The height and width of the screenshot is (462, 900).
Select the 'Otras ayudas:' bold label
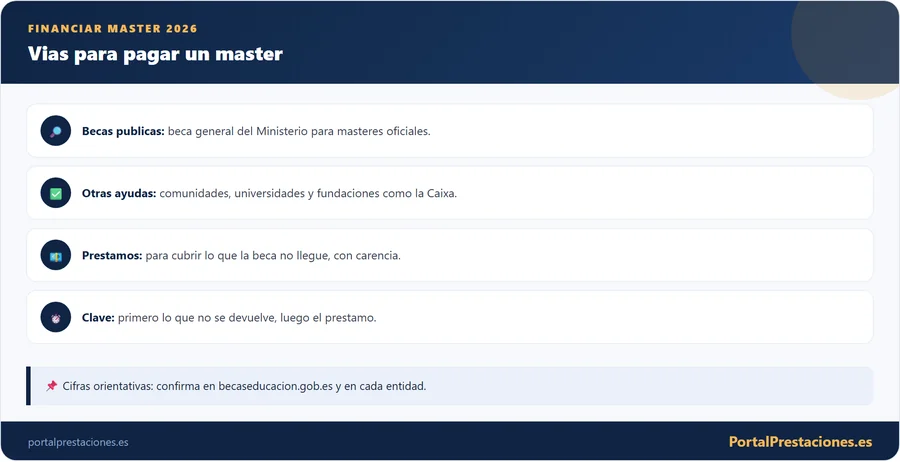coord(119,193)
